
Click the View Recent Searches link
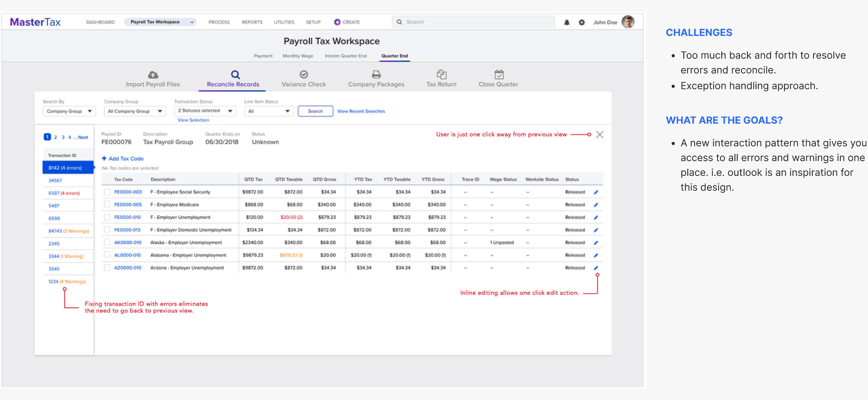[361, 111]
